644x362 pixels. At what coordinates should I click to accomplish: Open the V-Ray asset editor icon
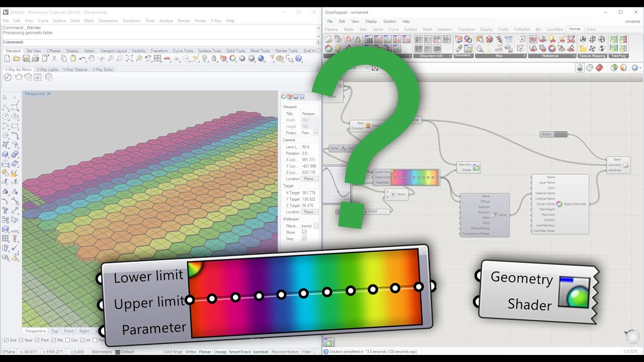coord(8,77)
